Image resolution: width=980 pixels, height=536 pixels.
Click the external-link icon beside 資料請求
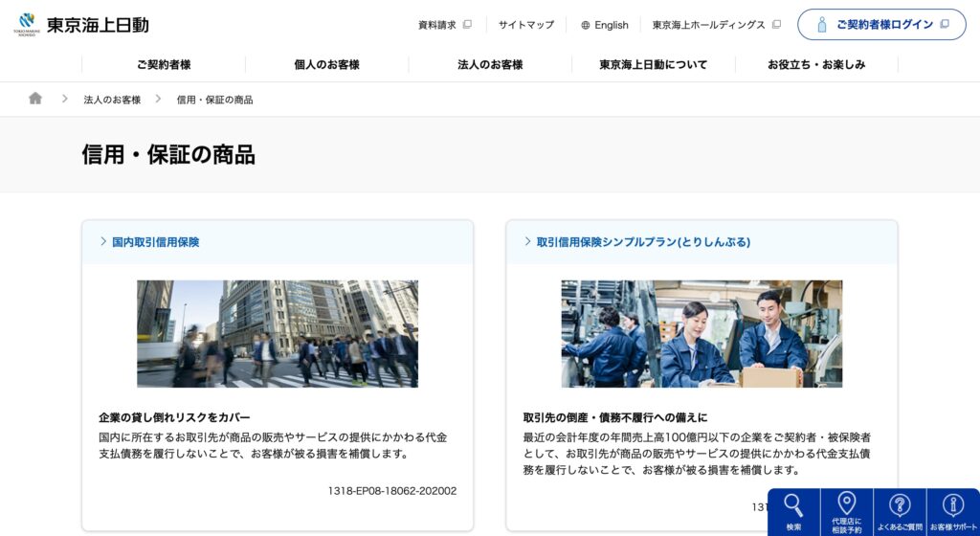pyautogui.click(x=467, y=25)
